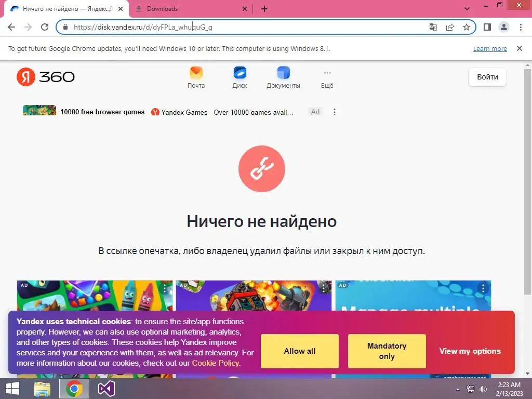Screen dimensions: 532x399
Task: Open the tab search chevron
Action: pyautogui.click(x=467, y=9)
